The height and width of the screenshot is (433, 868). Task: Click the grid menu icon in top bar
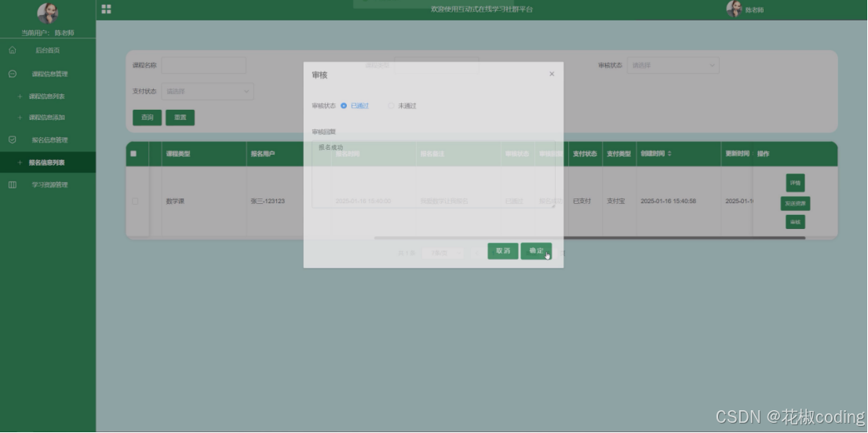pyautogui.click(x=106, y=9)
